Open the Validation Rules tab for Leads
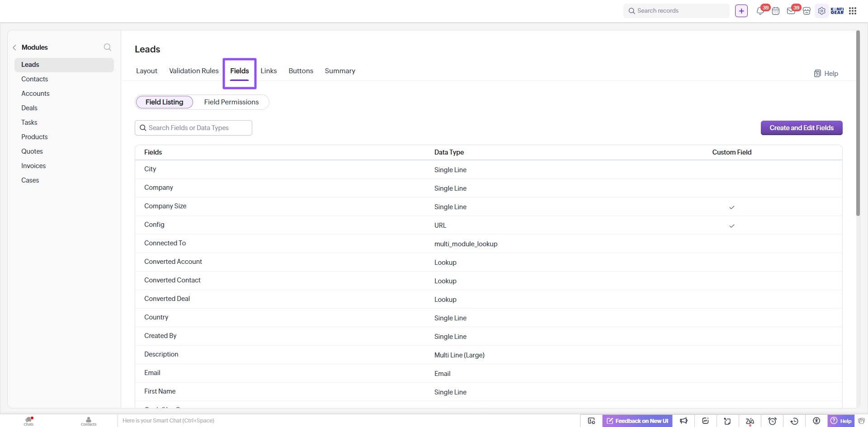The width and height of the screenshot is (868, 427). [x=193, y=71]
